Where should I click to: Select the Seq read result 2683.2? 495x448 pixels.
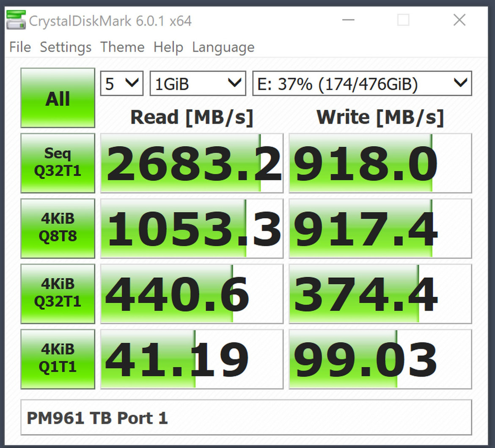[192, 163]
